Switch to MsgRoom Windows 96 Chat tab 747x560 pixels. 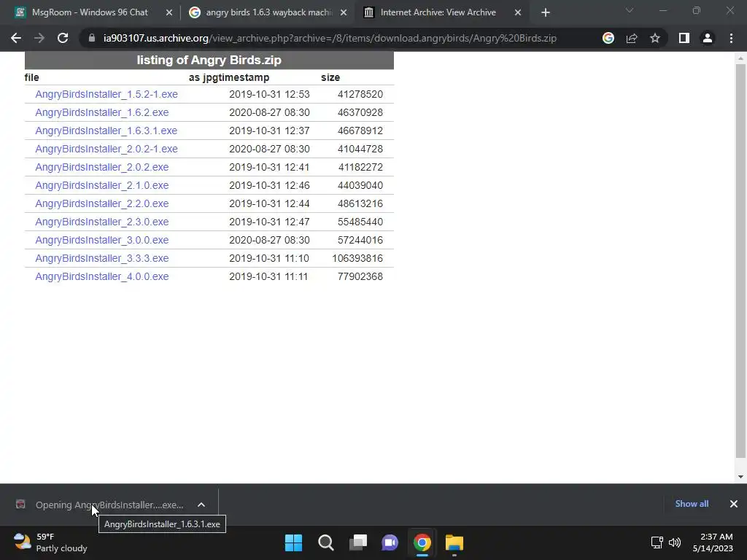pyautogui.click(x=90, y=12)
